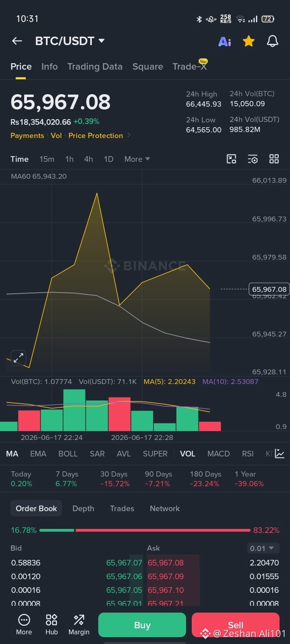The height and width of the screenshot is (644, 290).
Task: Switch to the Price tab
Action: [x=21, y=66]
